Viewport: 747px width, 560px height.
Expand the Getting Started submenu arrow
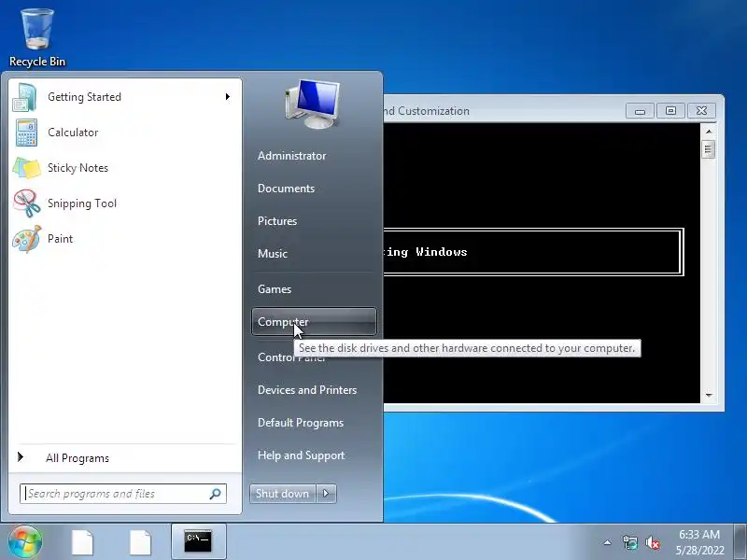click(228, 97)
